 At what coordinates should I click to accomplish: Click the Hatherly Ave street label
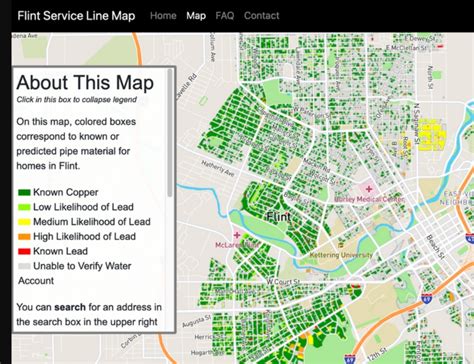click(x=218, y=168)
